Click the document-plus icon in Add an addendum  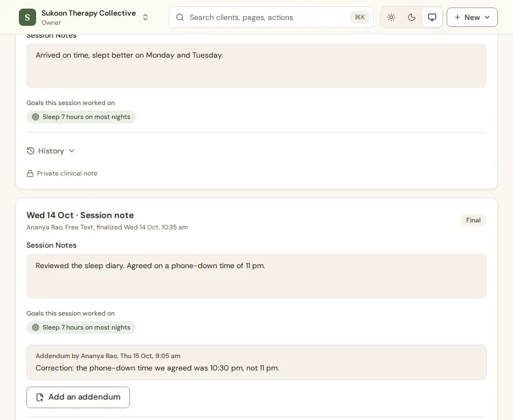(x=40, y=397)
